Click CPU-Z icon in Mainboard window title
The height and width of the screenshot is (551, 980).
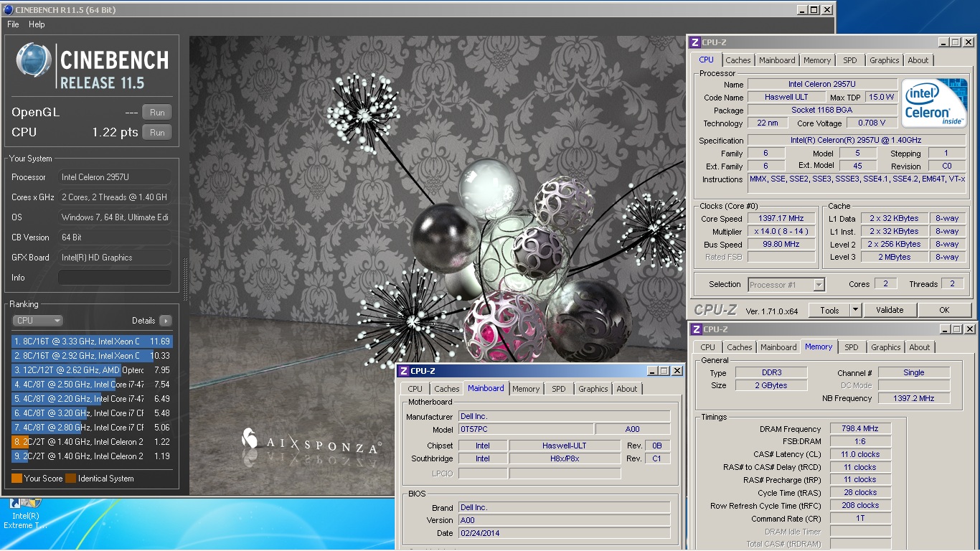[404, 371]
